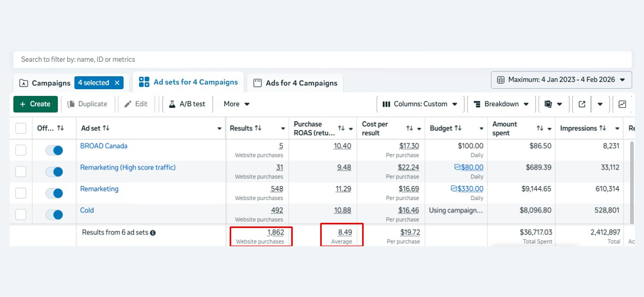The height and width of the screenshot is (297, 644).
Task: Open the date range Maximum selector
Action: coord(561,80)
